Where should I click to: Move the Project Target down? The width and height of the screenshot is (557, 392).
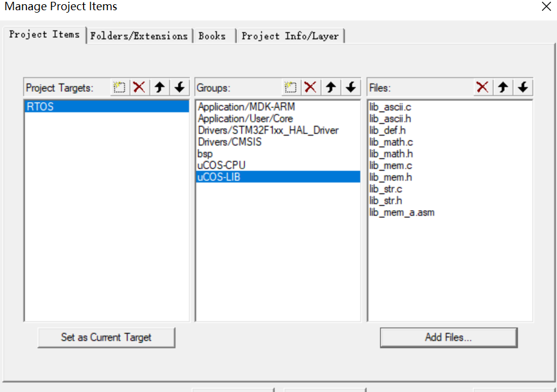tap(180, 87)
